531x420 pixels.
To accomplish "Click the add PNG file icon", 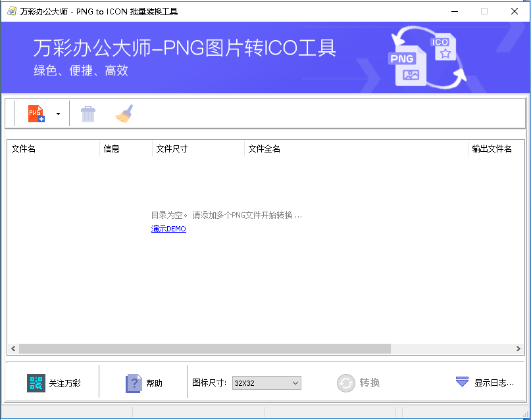I will [36, 114].
